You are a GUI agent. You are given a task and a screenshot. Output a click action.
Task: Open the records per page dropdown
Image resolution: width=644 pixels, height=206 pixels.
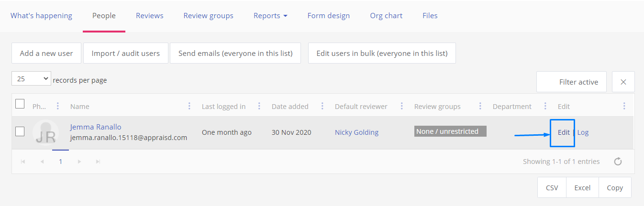[x=31, y=79]
